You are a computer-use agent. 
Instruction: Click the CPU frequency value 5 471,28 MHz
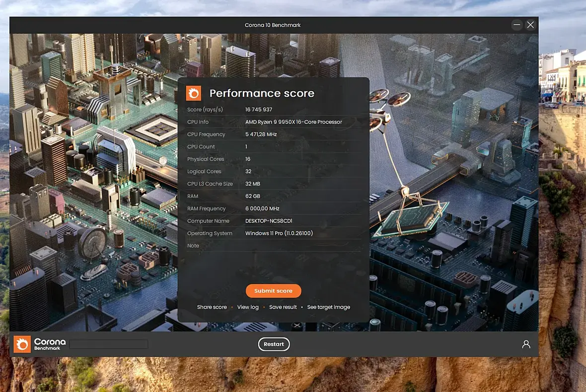[261, 134]
